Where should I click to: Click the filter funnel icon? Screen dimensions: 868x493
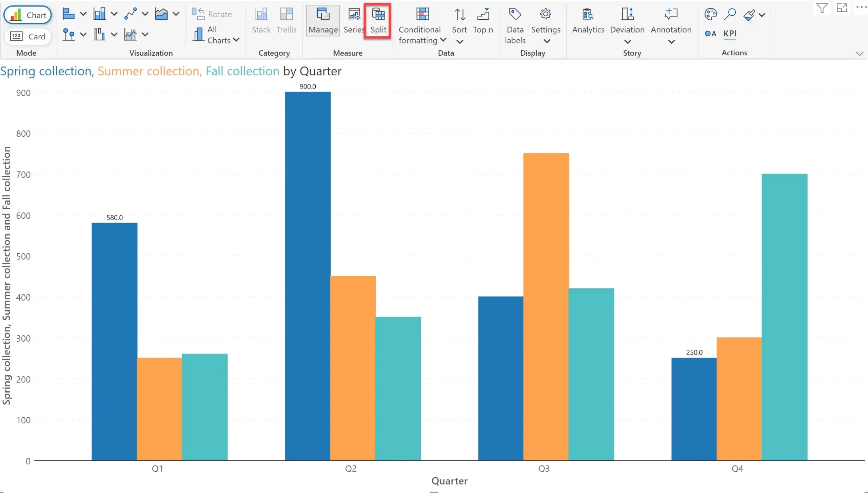822,7
